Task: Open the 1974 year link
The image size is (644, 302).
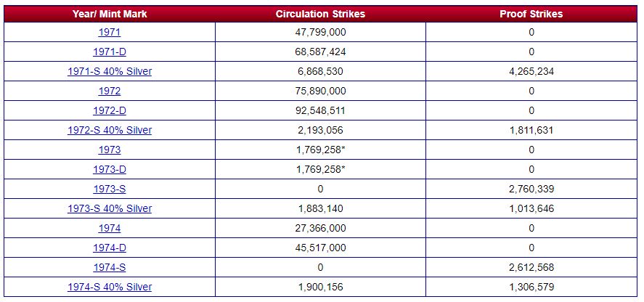Action: 110,229
